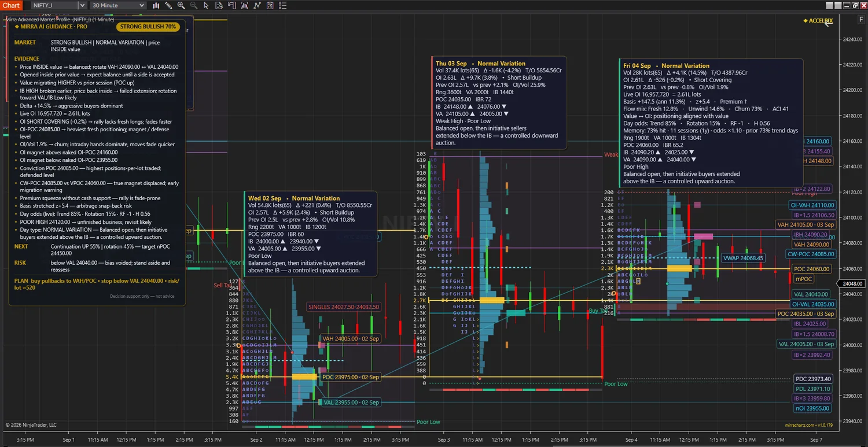Toggle the Chart Trader panel icon
The height and width of the screenshot is (447, 868).
(231, 5)
